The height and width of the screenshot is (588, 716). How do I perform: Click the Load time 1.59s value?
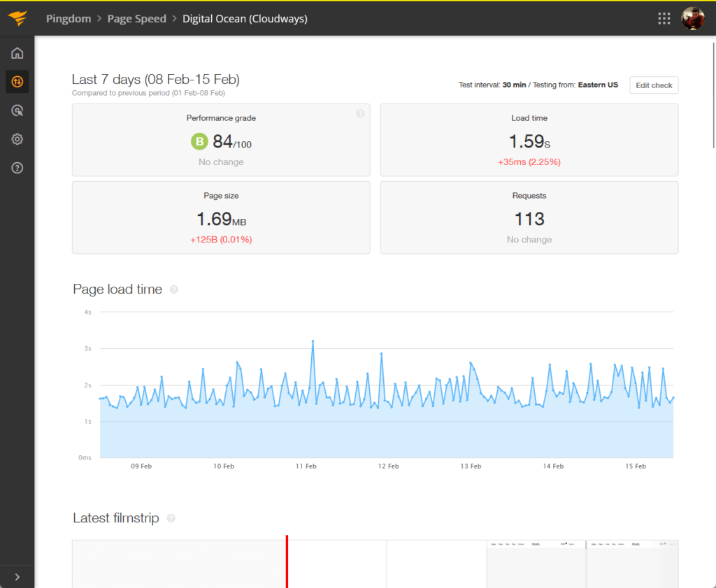pyautogui.click(x=529, y=141)
